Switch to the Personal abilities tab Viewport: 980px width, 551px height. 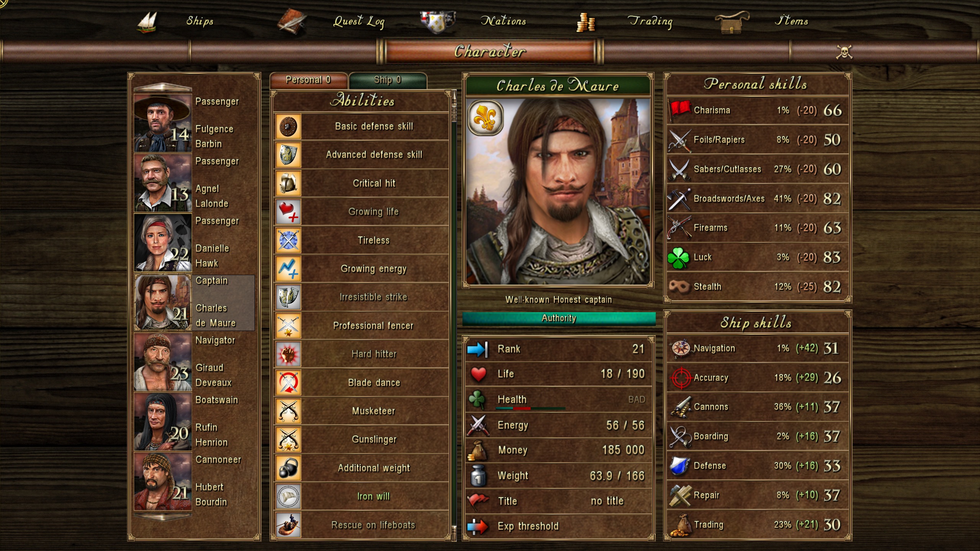click(x=309, y=80)
